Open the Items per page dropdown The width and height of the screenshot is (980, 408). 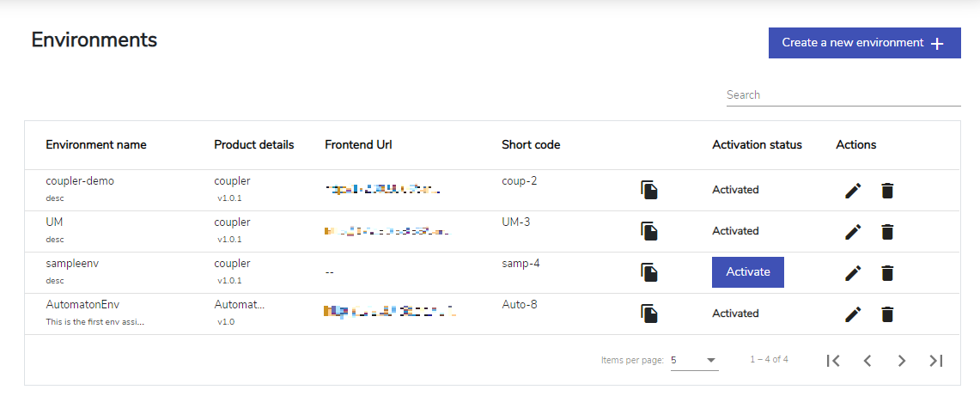(x=694, y=361)
